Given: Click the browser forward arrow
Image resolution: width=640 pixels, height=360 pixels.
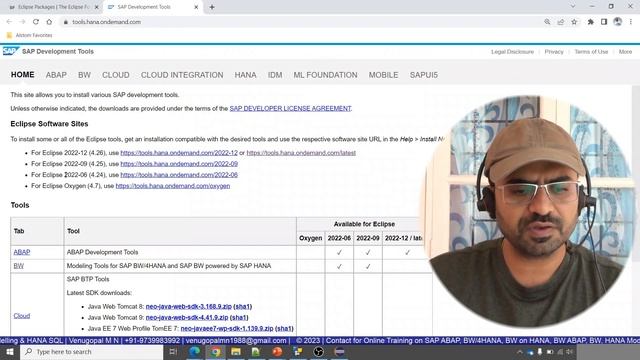Looking at the screenshot, I should click(22, 22).
